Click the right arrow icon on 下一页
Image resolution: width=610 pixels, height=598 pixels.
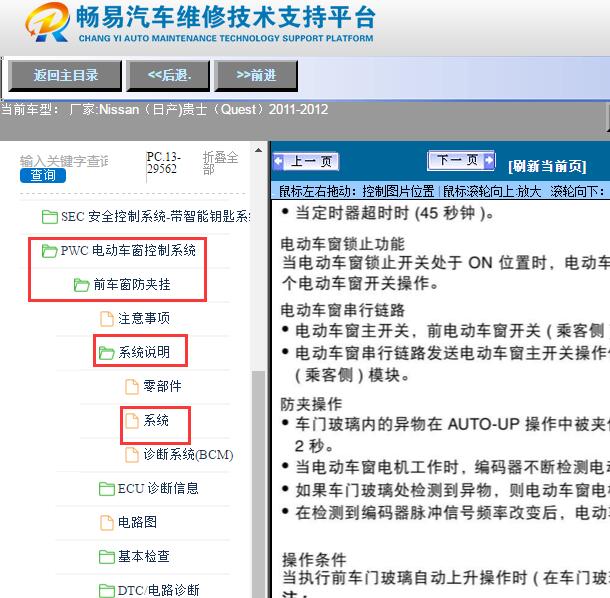pos(489,160)
